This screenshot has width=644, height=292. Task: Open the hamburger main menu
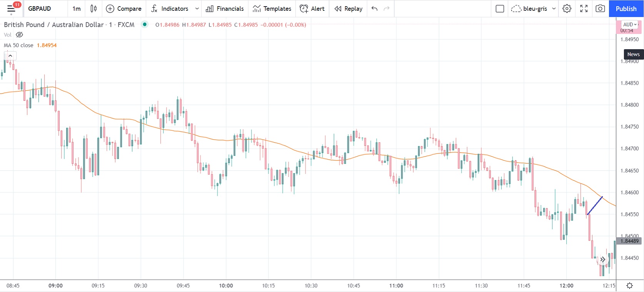click(x=11, y=8)
